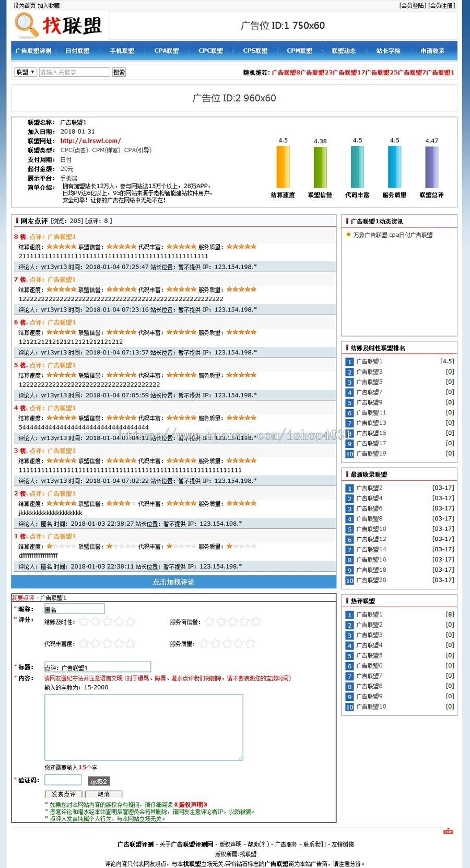
Task: Open 关于广告联盟评测网 footer link
Action: (186, 844)
